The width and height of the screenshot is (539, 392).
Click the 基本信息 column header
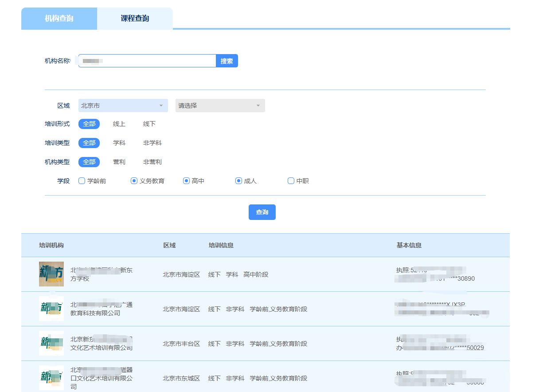click(409, 245)
